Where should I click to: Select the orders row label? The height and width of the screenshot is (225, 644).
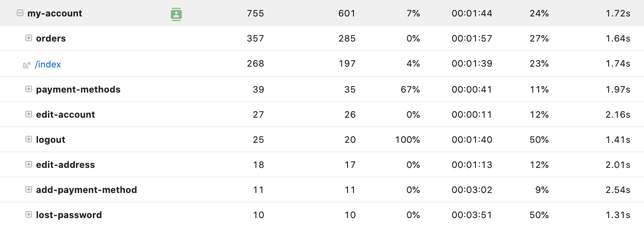[x=51, y=39]
